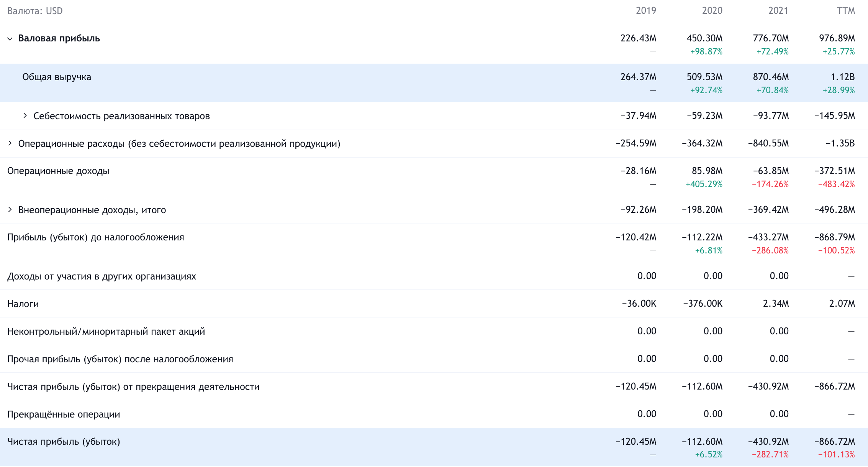Viewport: 868px width, 467px height.
Task: Click revenue growth +28.99%
Action: (839, 90)
